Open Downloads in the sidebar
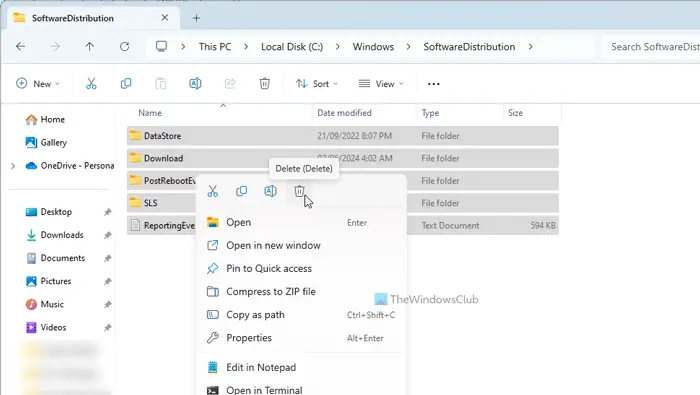 [62, 235]
